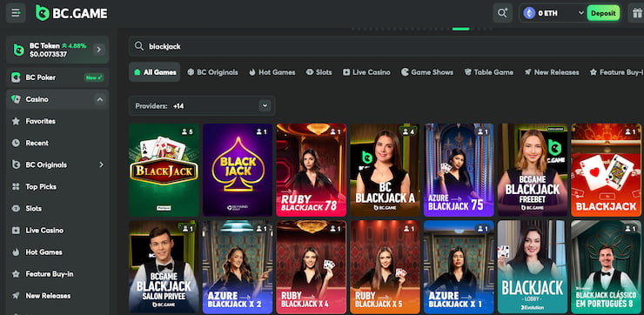Click the green Deposit button
The height and width of the screenshot is (315, 644).
pyautogui.click(x=603, y=13)
